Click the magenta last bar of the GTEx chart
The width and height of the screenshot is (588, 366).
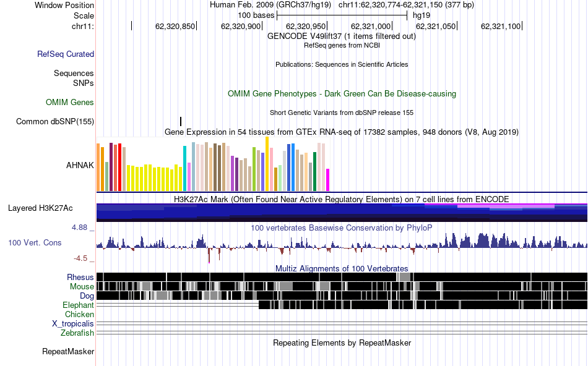point(328,180)
